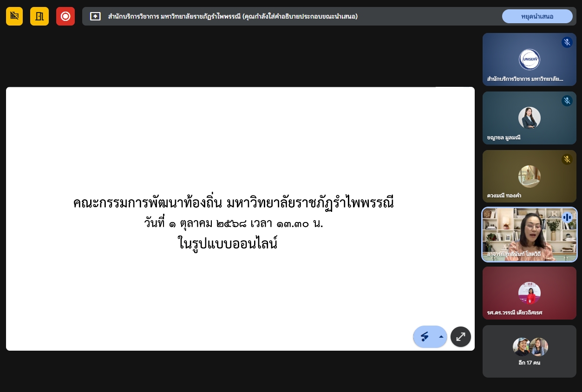Image resolution: width=582 pixels, height=392 pixels.
Task: Click the screen-share icon in presentation bar
Action: click(95, 16)
